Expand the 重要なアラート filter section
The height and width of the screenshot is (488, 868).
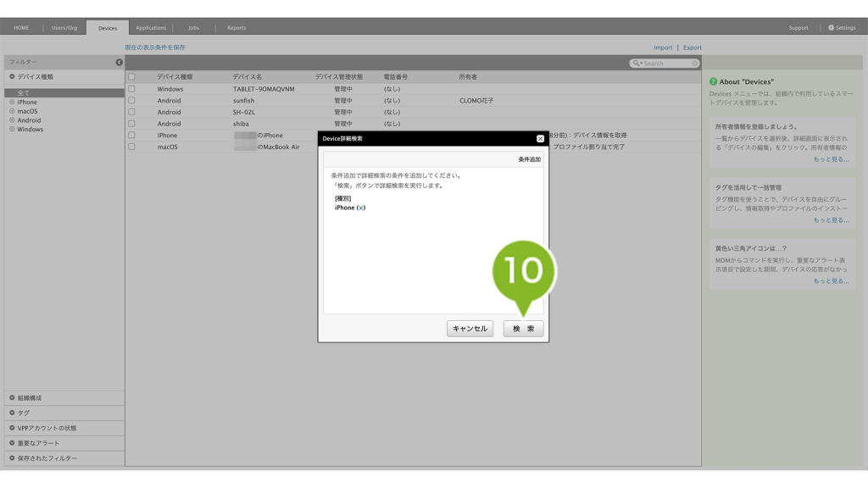tap(64, 443)
